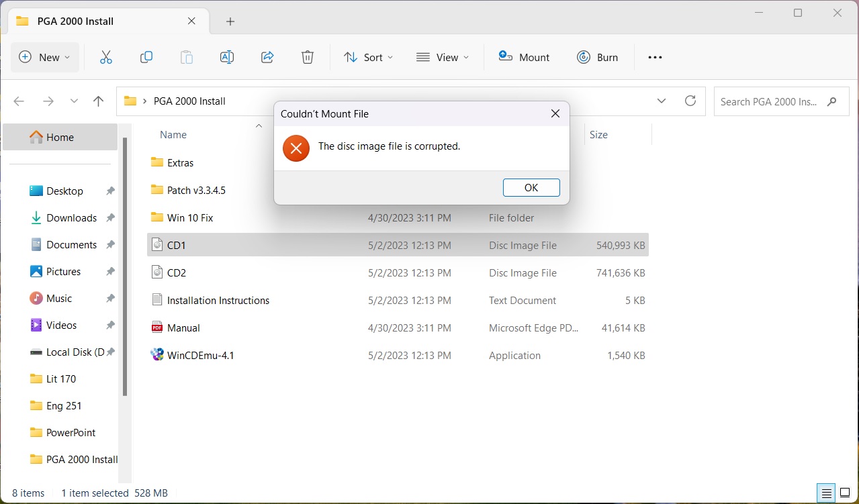Open the See more ellipsis menu
Viewport: 859px width, 504px height.
click(655, 57)
